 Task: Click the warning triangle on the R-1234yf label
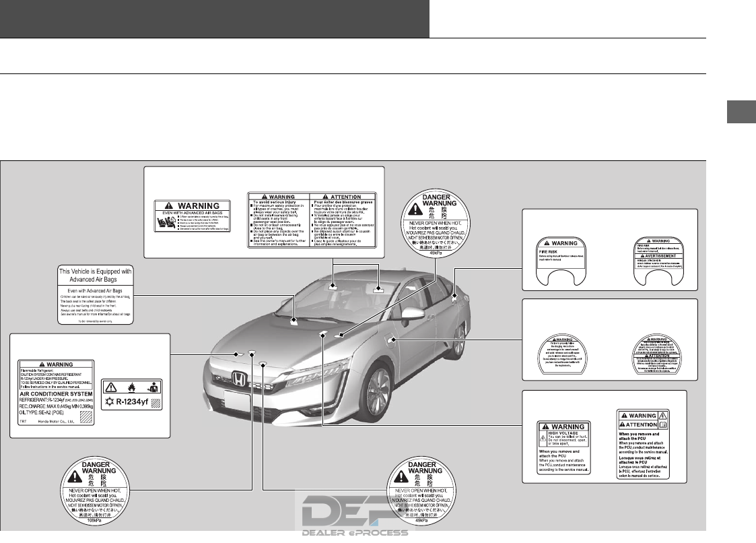(111, 387)
